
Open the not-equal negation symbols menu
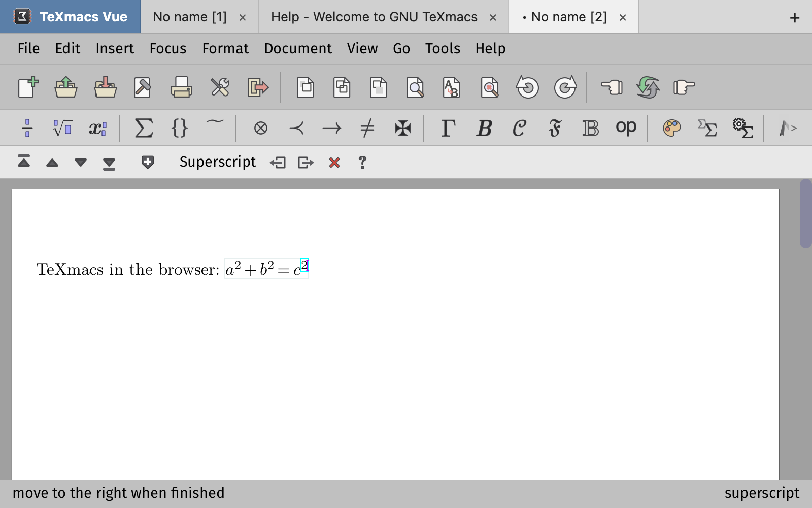tap(367, 128)
